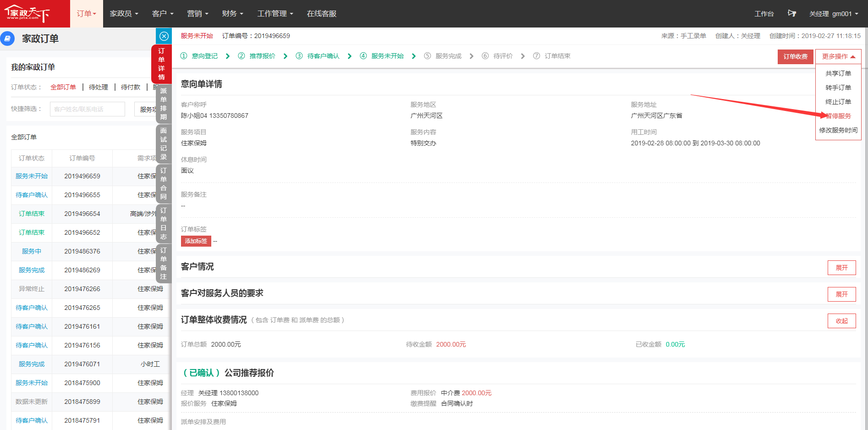Open the 家政员 dropdown menu
The image size is (868, 430).
click(x=124, y=14)
